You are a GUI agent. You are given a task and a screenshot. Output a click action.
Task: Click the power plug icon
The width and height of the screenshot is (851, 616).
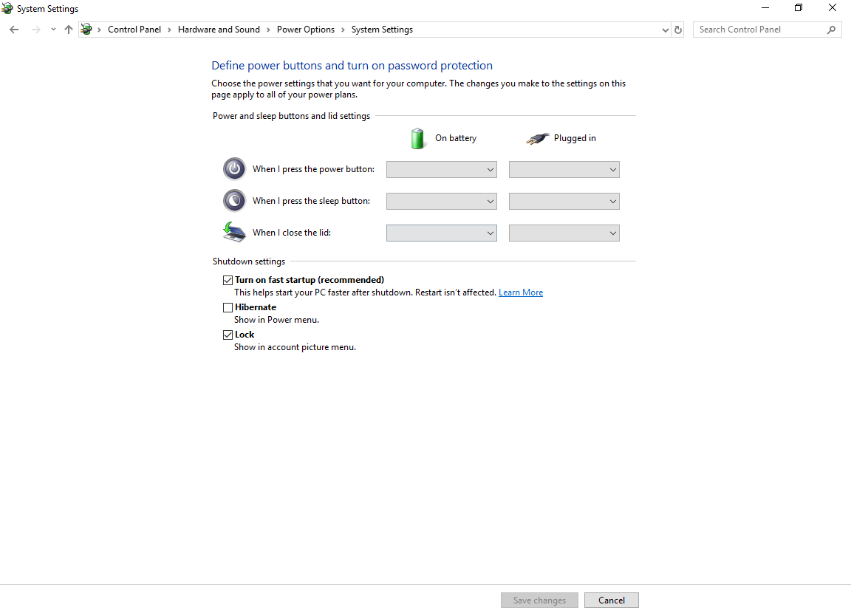point(537,138)
